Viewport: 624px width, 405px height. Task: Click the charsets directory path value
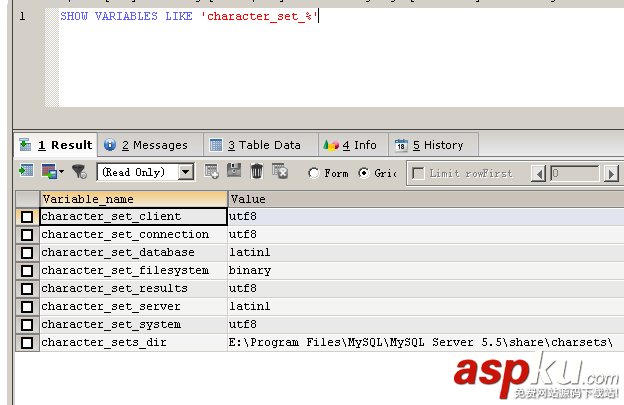pyautogui.click(x=421, y=342)
